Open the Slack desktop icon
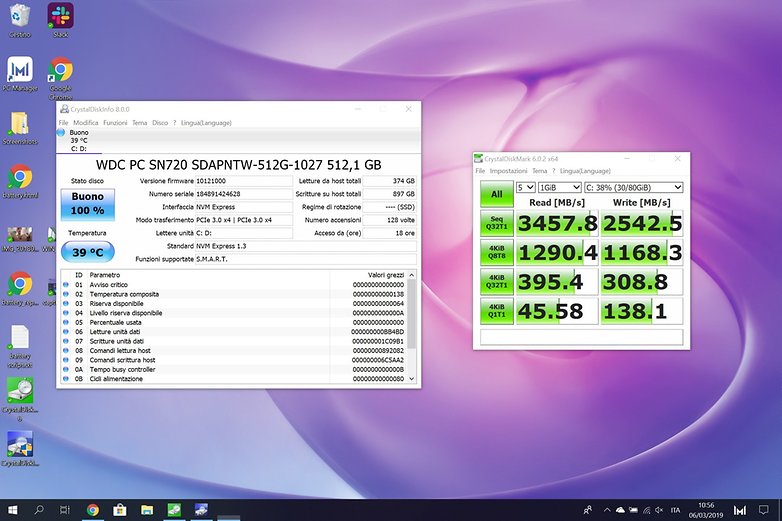 60,20
